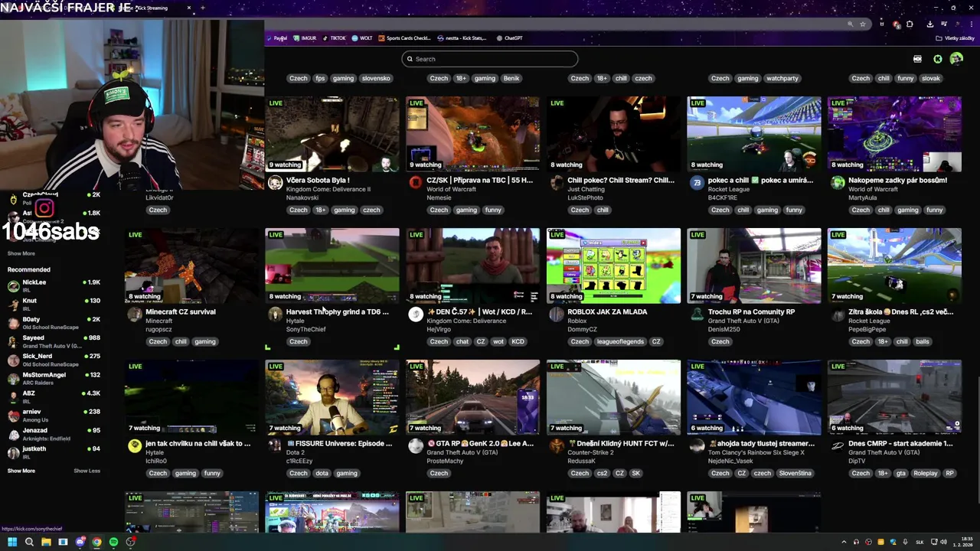Open the 'ROBLOX JAK ZA MLADA' stream thumbnail
Screen dimensions: 980x551
coord(613,266)
